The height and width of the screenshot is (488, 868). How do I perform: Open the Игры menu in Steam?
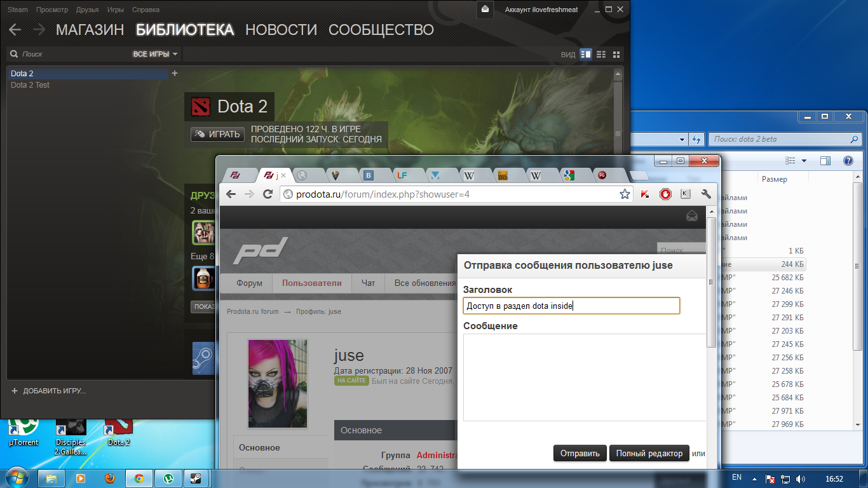tap(116, 10)
